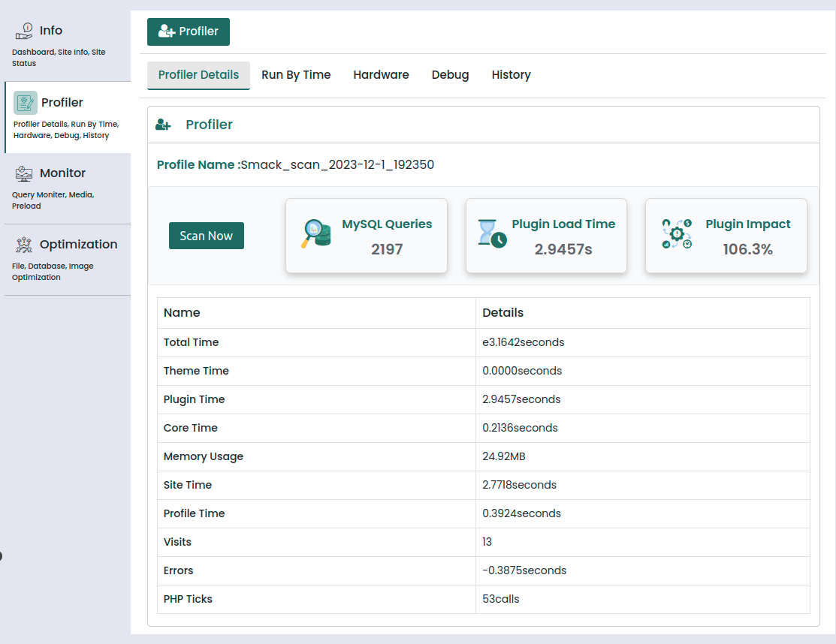Screen dimensions: 836x644
Task: Start a scan with Scan Now
Action: pyautogui.click(x=207, y=236)
